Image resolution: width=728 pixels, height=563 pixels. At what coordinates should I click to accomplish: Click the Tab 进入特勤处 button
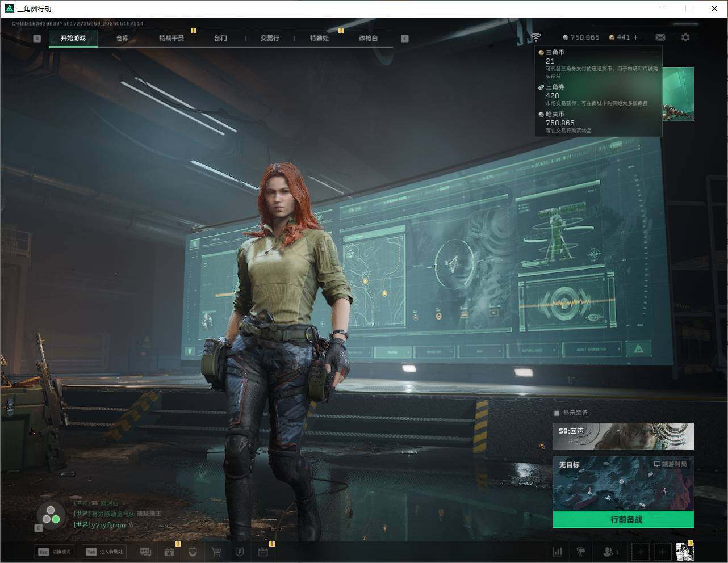tap(103, 552)
